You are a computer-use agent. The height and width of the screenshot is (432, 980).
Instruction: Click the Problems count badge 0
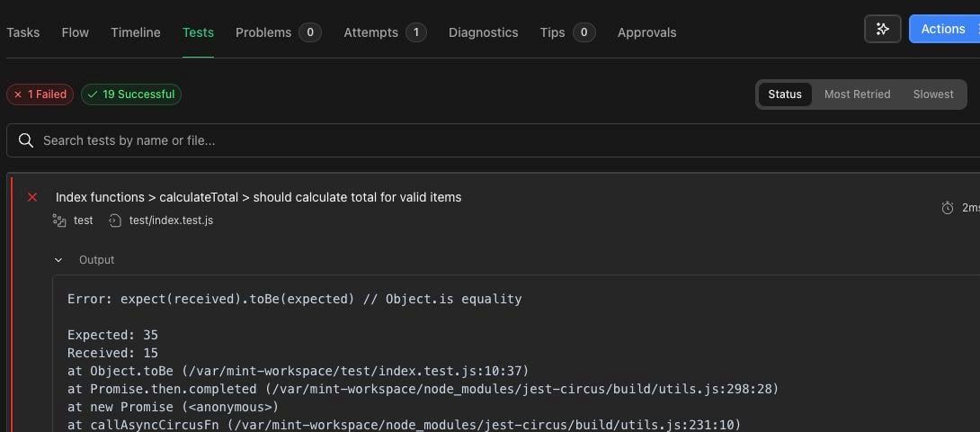(x=310, y=31)
